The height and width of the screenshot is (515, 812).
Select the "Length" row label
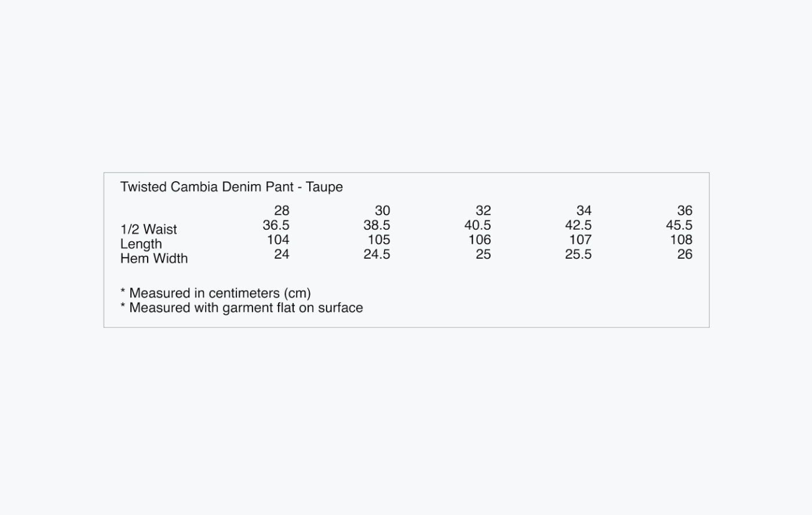point(141,244)
